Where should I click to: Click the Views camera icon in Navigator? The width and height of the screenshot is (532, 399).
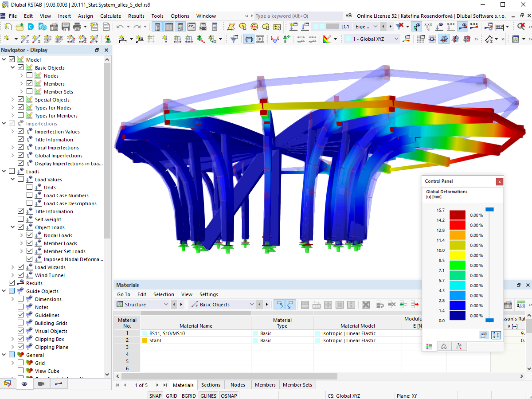[x=41, y=384]
